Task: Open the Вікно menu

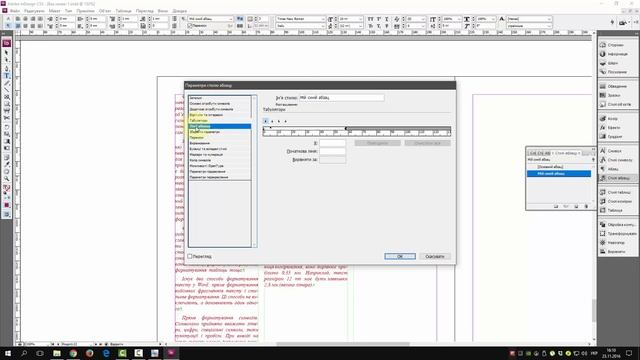Action: pyautogui.click(x=162, y=11)
